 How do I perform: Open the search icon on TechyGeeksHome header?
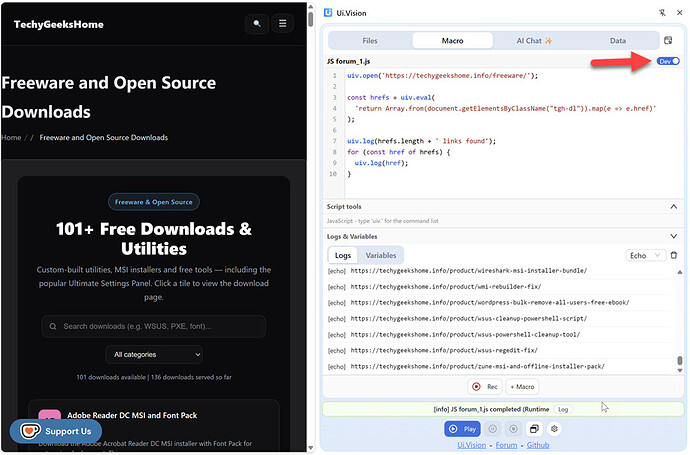tap(257, 24)
